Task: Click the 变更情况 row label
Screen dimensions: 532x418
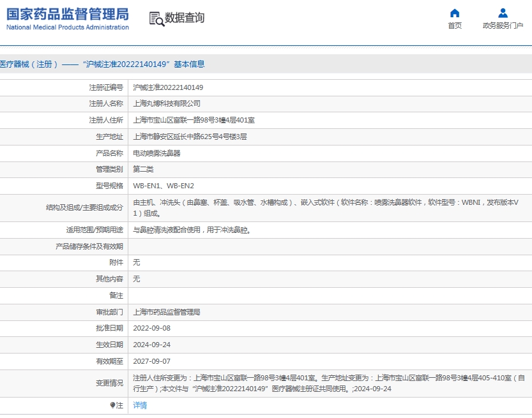Action: tap(109, 383)
